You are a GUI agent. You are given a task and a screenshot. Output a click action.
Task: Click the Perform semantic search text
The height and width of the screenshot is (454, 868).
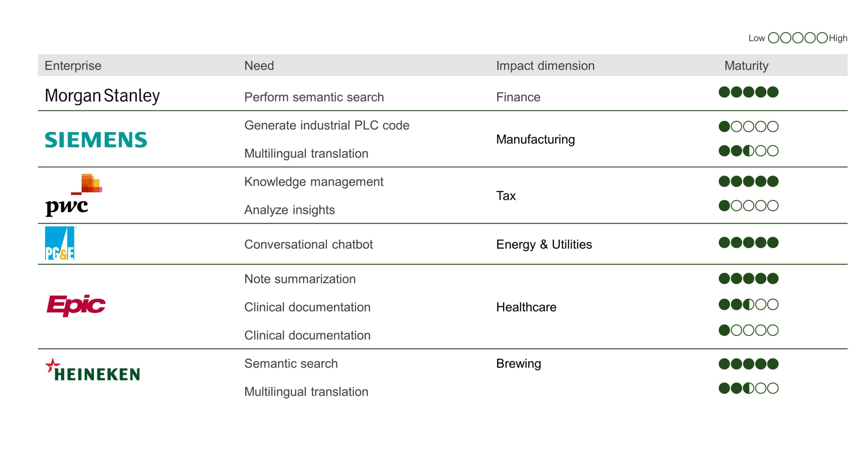click(x=314, y=97)
